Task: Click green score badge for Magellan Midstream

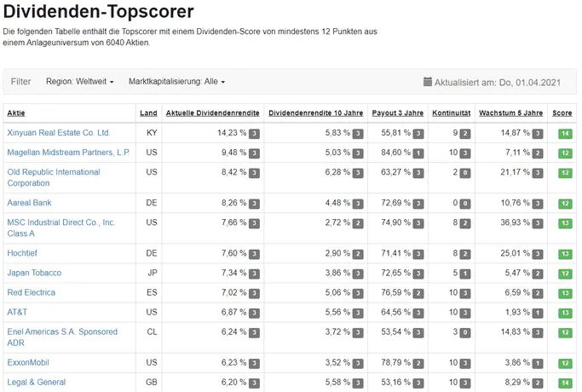Action: (565, 153)
